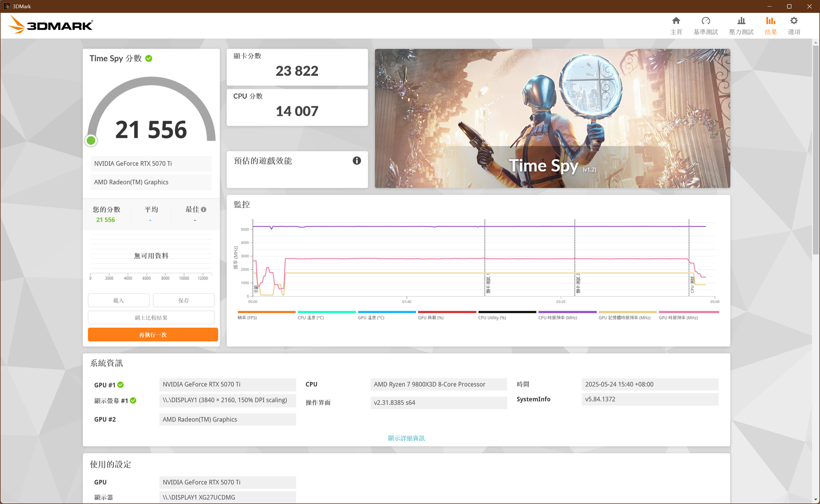Click the \\.\DISPLAY1 (3840 × 2160) field
The width and height of the screenshot is (820, 504).
(x=228, y=400)
